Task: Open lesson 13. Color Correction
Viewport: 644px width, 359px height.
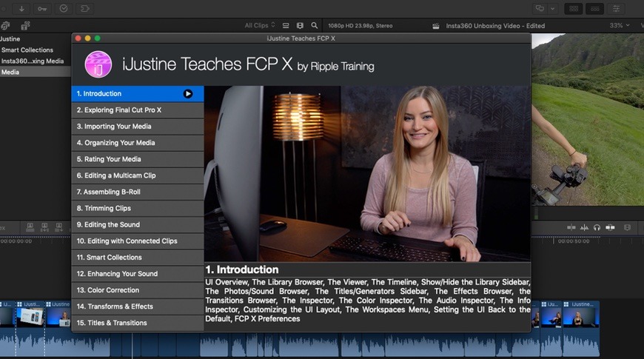Action: [138, 290]
